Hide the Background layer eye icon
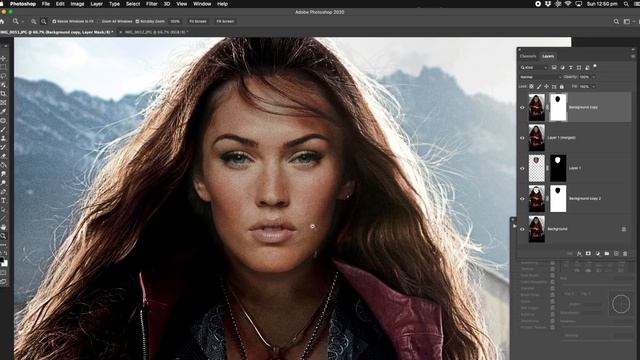The width and height of the screenshot is (640, 360). pyautogui.click(x=522, y=229)
